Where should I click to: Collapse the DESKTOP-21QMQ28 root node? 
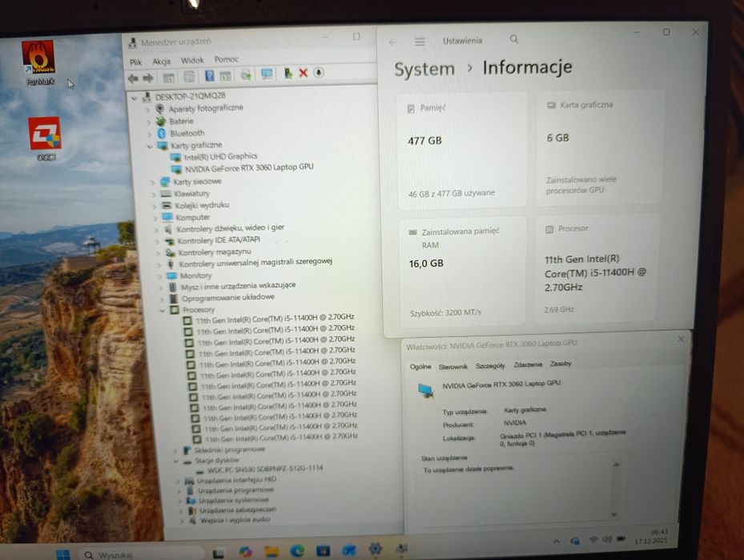[x=135, y=99]
